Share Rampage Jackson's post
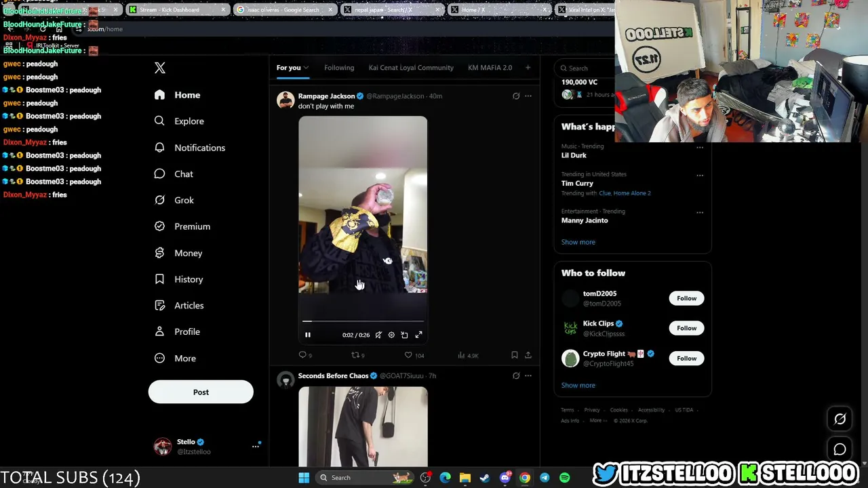The height and width of the screenshot is (488, 868). coord(528,355)
